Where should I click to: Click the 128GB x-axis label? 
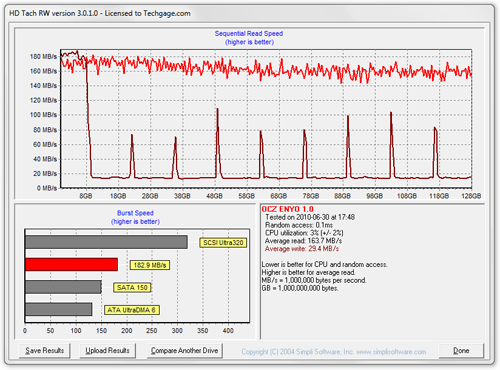pyautogui.click(x=471, y=196)
